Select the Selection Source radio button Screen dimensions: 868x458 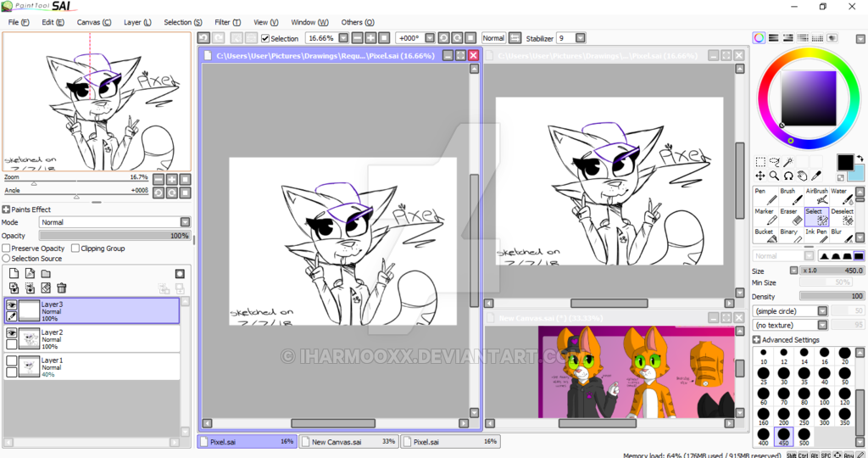(6, 258)
